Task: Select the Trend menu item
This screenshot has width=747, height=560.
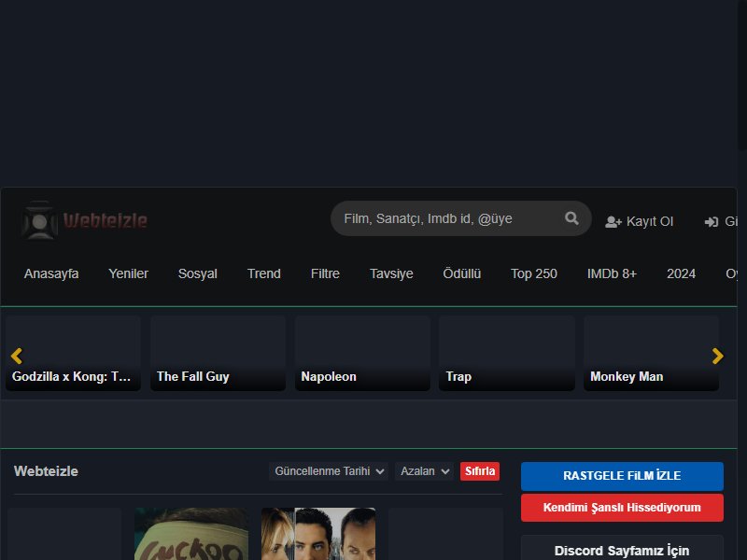Action: [x=264, y=273]
